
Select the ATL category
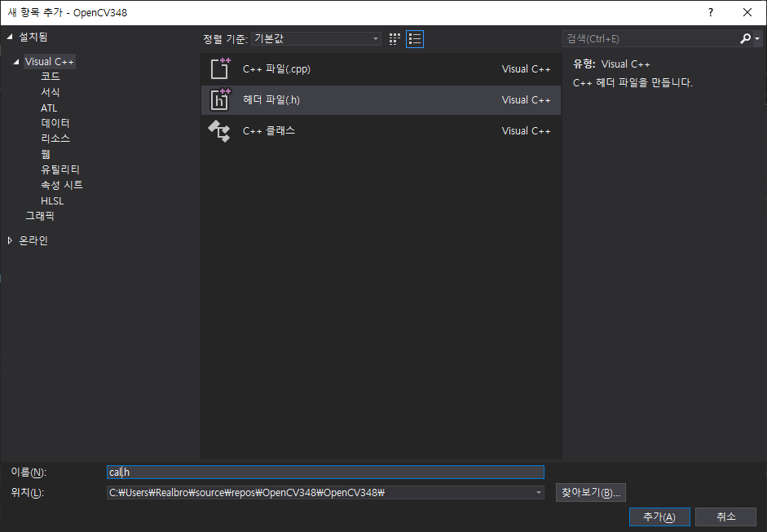pos(49,108)
